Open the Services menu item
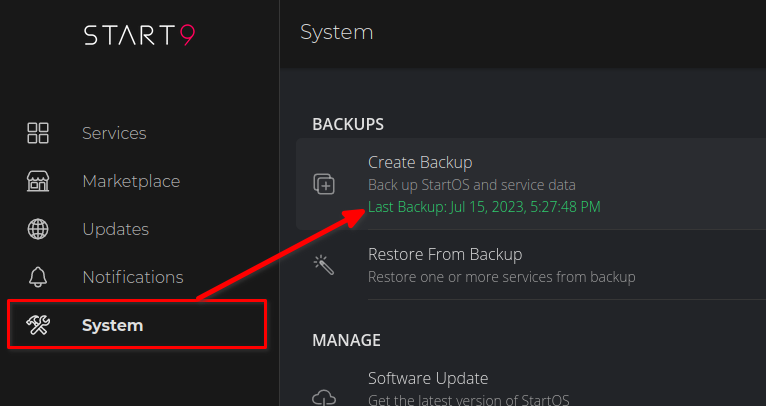Viewport: 766px width, 406px height. tap(114, 133)
